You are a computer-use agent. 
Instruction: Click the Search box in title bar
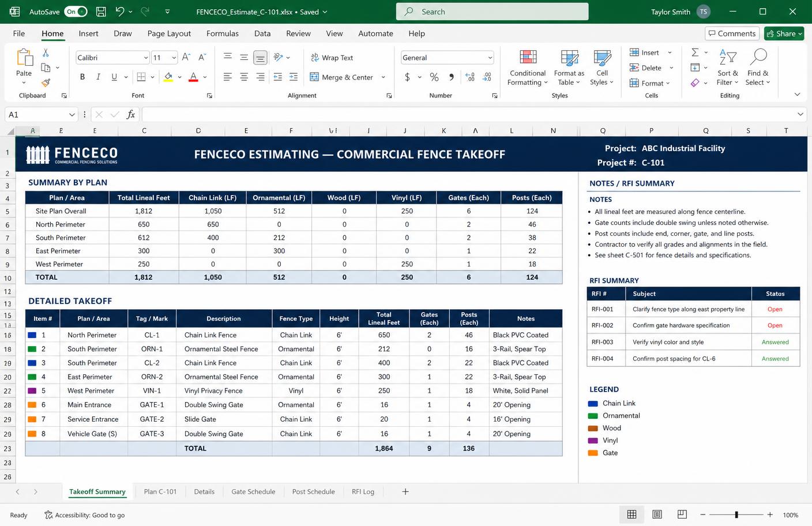coord(492,12)
